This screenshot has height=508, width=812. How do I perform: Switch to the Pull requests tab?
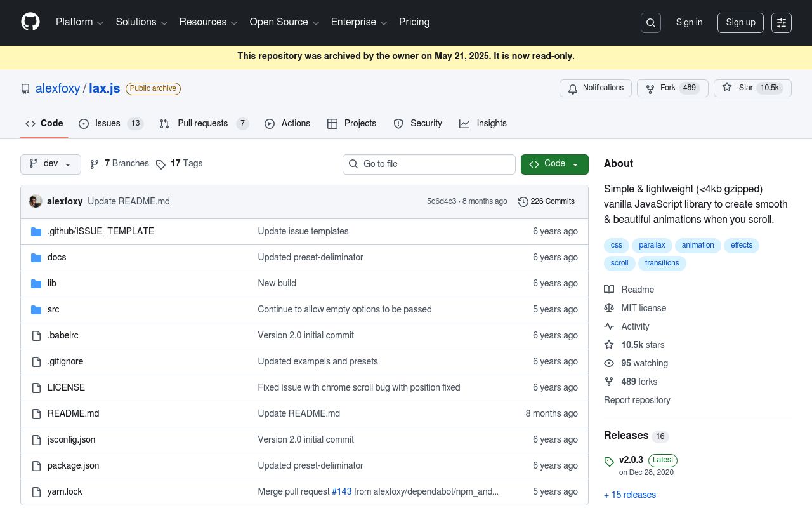[x=203, y=124]
